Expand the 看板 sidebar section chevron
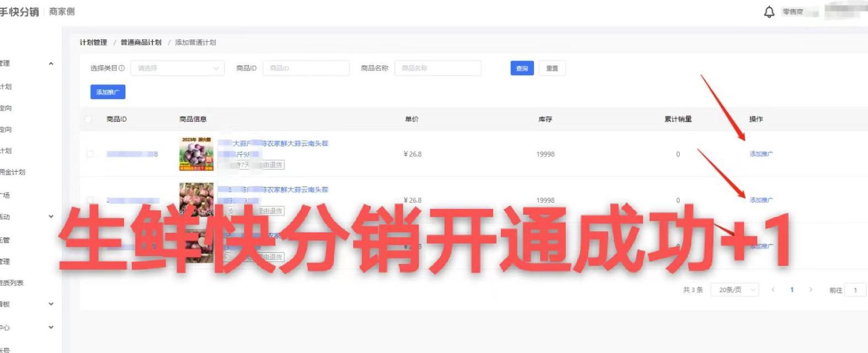Screen dimensions: 868x353 click(51, 304)
